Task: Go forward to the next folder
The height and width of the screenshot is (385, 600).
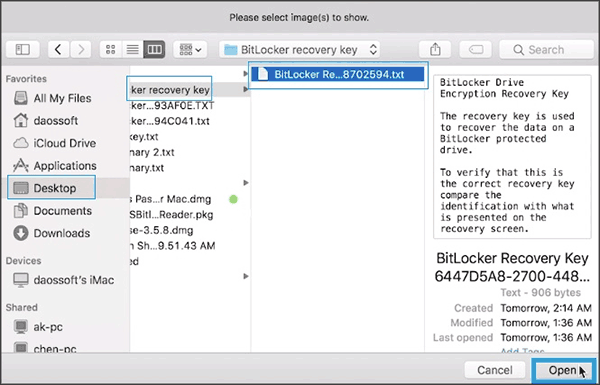Action: (81, 49)
